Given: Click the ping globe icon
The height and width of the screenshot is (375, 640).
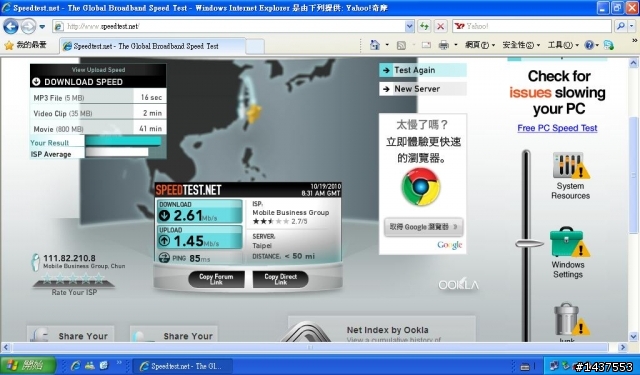Looking at the screenshot, I should click(x=164, y=258).
